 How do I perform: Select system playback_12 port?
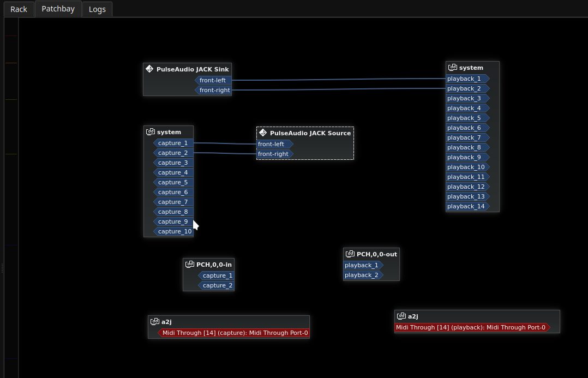(x=467, y=187)
